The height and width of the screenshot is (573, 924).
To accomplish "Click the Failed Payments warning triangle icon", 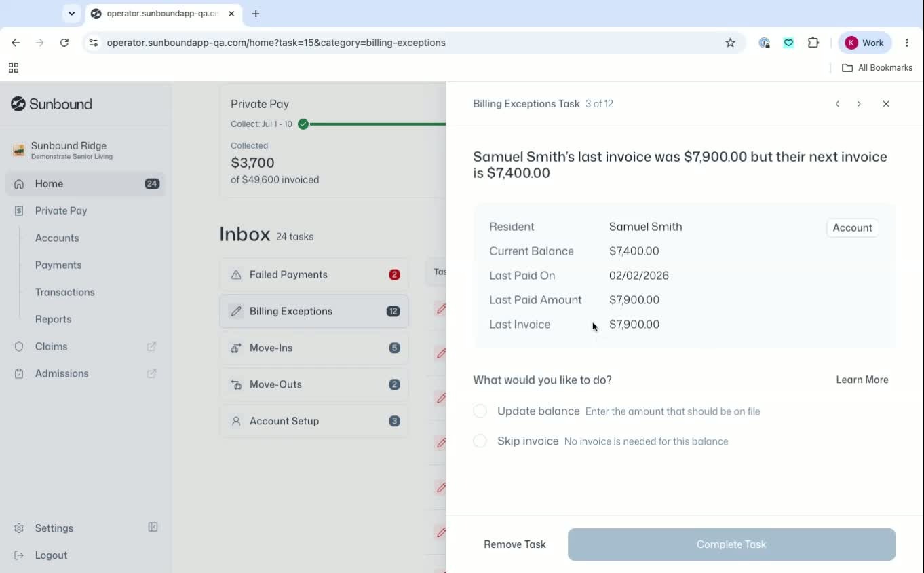I will (236, 274).
